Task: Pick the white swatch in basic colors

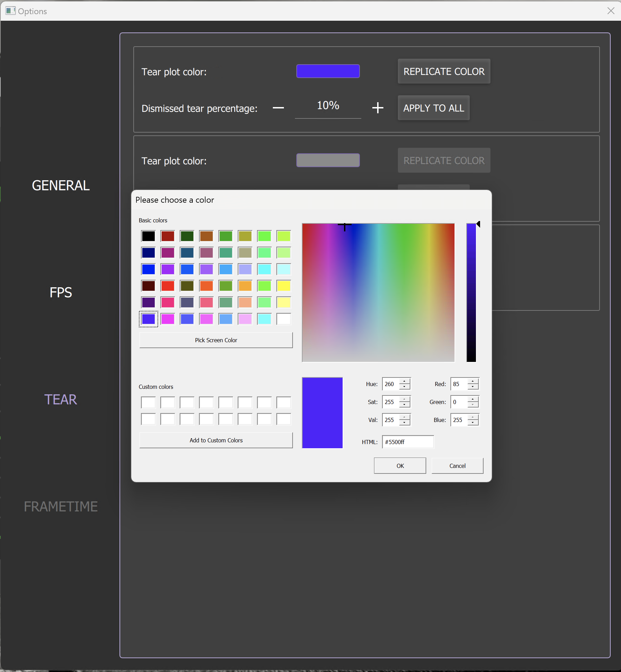Action: (x=283, y=319)
